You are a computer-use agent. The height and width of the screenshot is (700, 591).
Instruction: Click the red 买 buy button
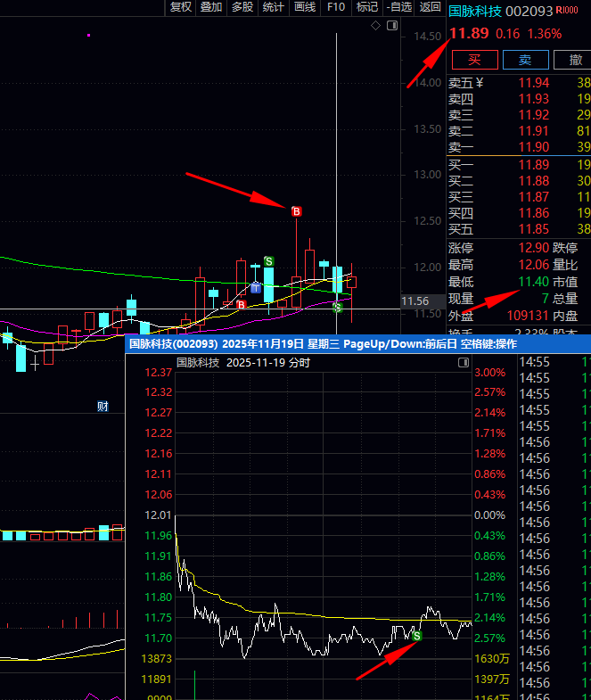[475, 60]
